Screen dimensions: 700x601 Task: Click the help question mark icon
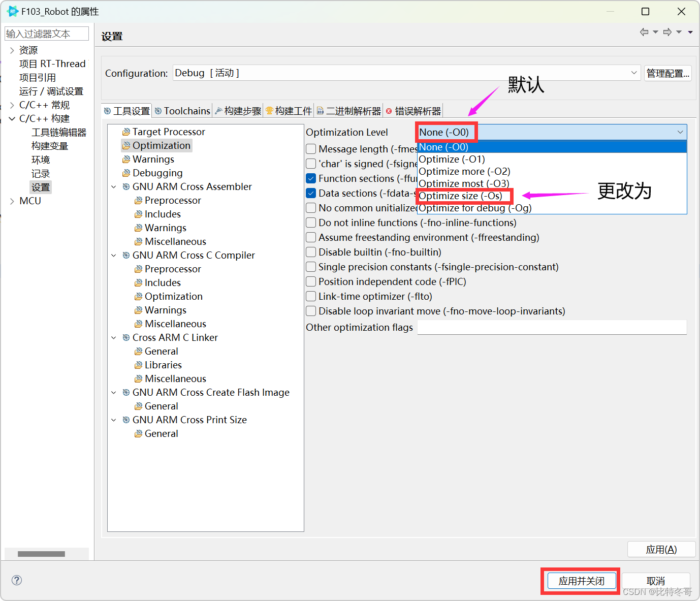[17, 580]
